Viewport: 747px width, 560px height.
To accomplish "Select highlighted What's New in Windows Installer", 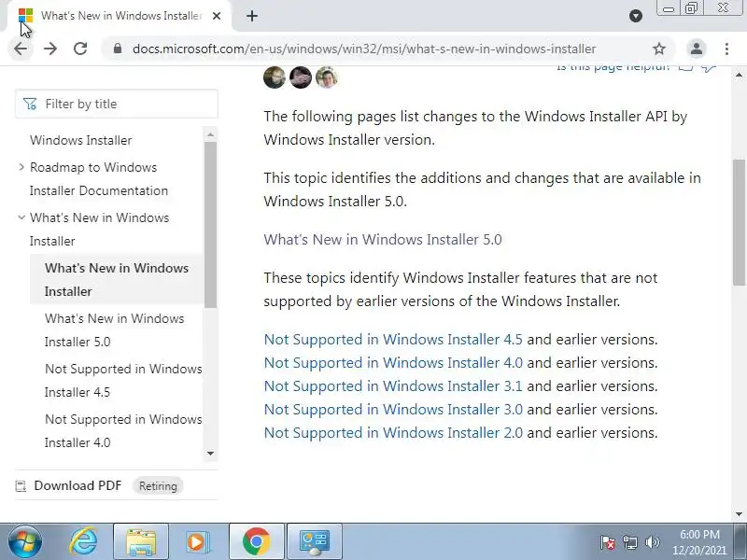I will coord(117,279).
